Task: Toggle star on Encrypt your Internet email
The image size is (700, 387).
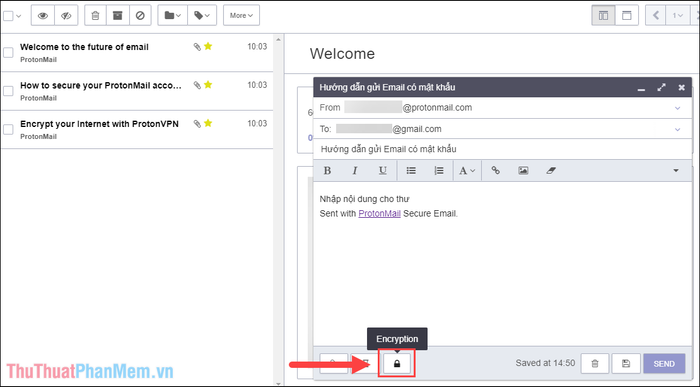Action: (x=208, y=123)
